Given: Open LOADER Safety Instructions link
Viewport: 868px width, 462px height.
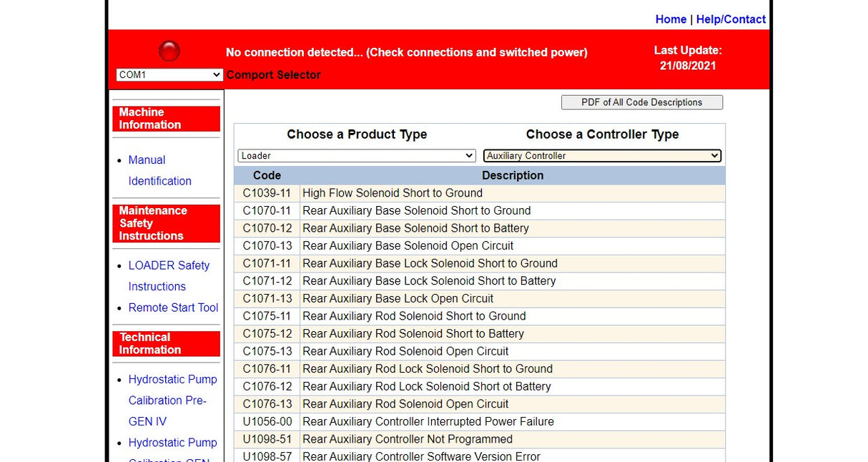Looking at the screenshot, I should coord(169,275).
